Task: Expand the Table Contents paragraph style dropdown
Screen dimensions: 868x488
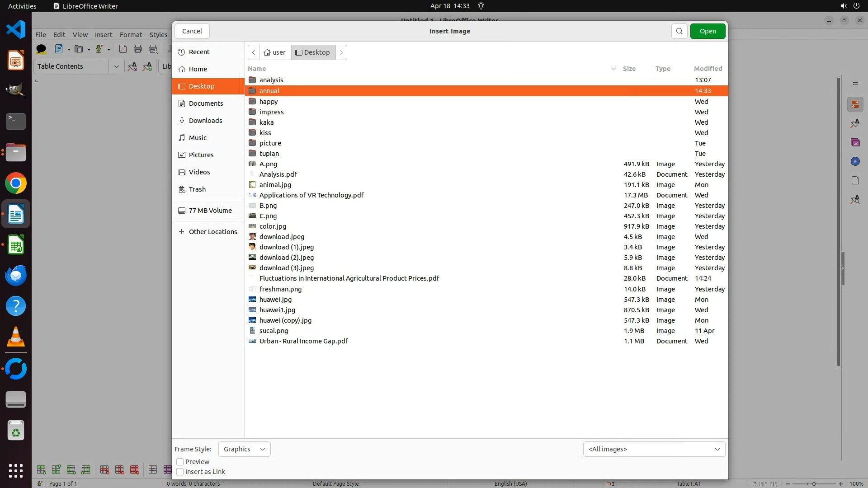Action: click(x=116, y=66)
